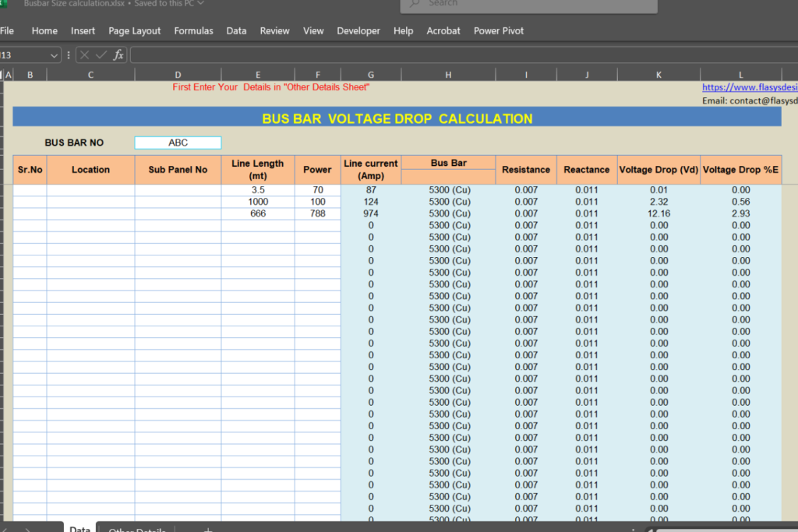Click the Email contact text cell
798x532 pixels.
[x=750, y=100]
